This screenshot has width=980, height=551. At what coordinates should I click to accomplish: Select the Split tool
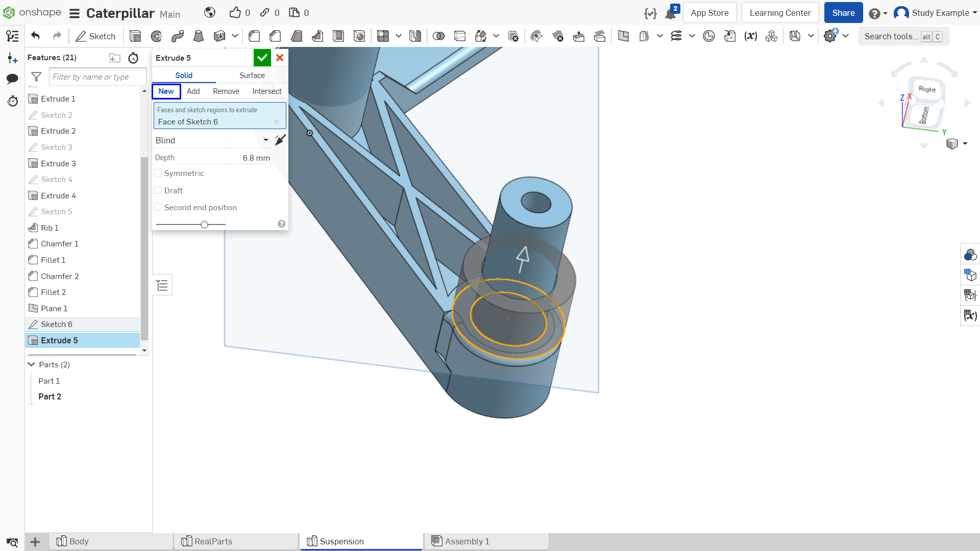[460, 36]
